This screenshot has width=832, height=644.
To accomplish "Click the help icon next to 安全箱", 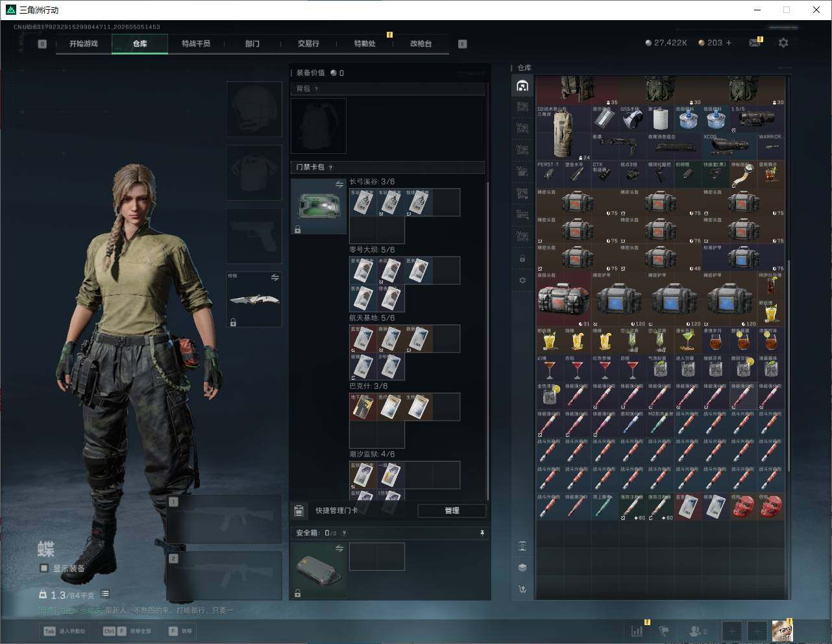I will pos(344,533).
